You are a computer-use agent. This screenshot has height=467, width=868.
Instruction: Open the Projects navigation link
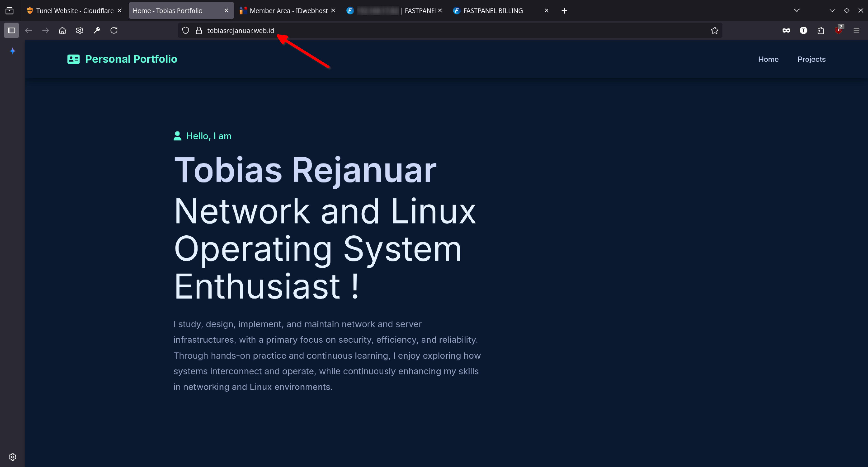point(811,59)
